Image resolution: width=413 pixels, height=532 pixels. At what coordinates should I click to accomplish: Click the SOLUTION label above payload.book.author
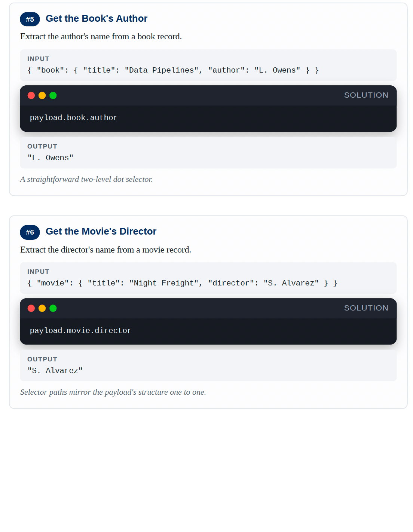366,95
